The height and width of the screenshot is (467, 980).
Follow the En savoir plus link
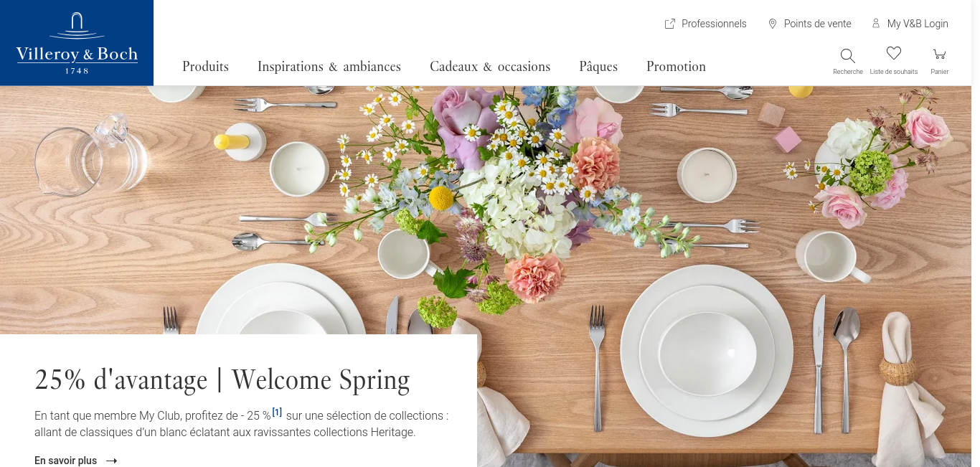pos(66,461)
